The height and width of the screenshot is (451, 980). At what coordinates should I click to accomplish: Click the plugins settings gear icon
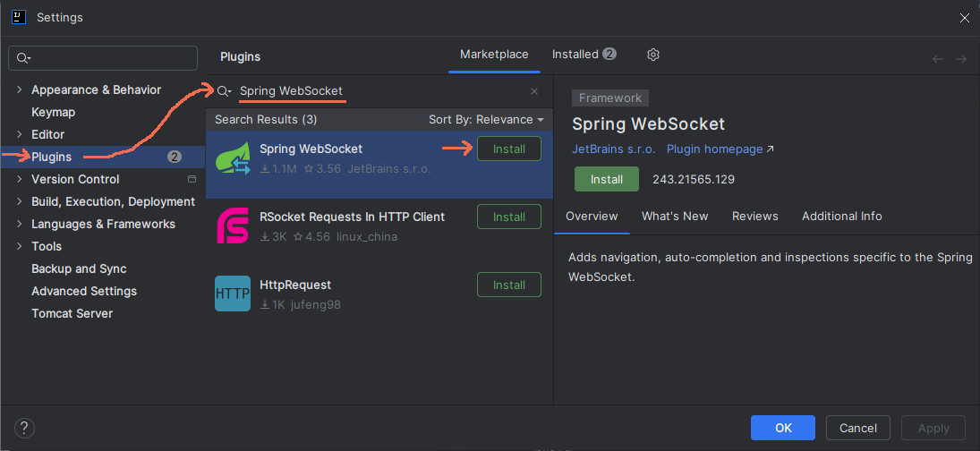pyautogui.click(x=653, y=55)
